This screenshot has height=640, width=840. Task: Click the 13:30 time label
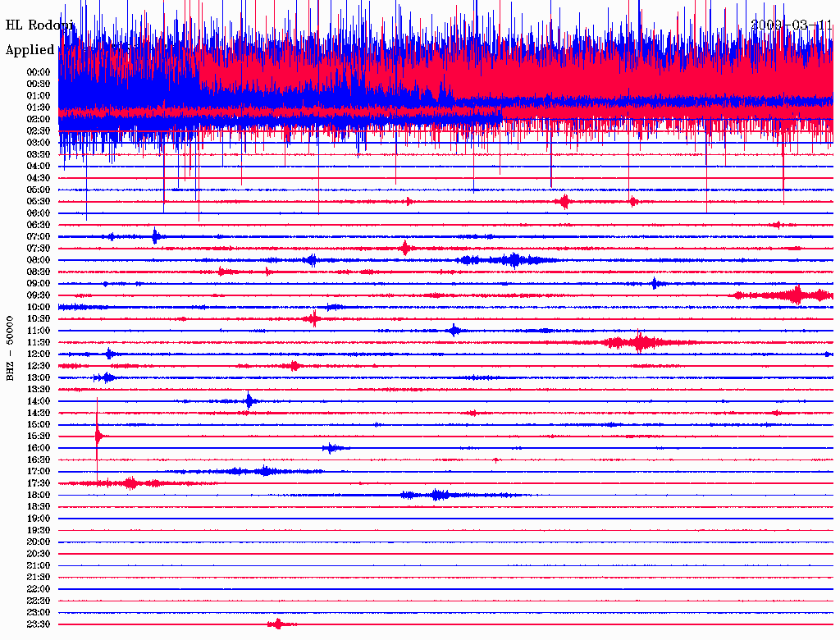point(38,390)
